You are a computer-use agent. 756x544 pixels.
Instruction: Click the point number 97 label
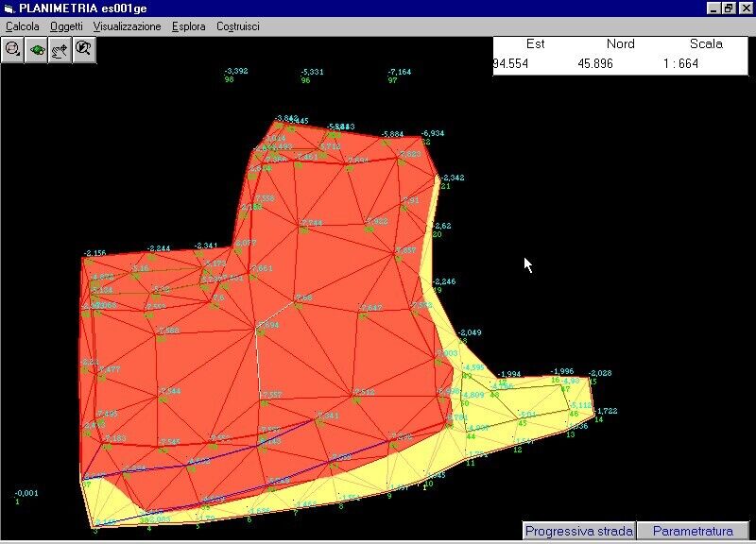click(392, 80)
